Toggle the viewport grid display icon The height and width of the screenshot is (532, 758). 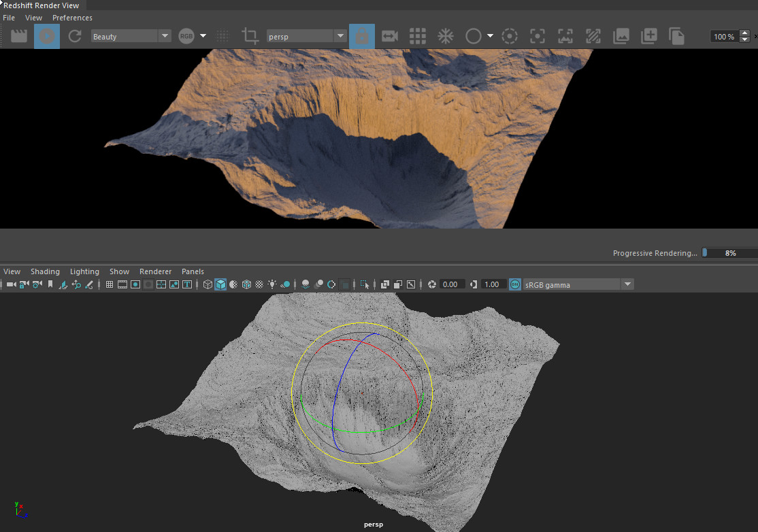point(110,284)
